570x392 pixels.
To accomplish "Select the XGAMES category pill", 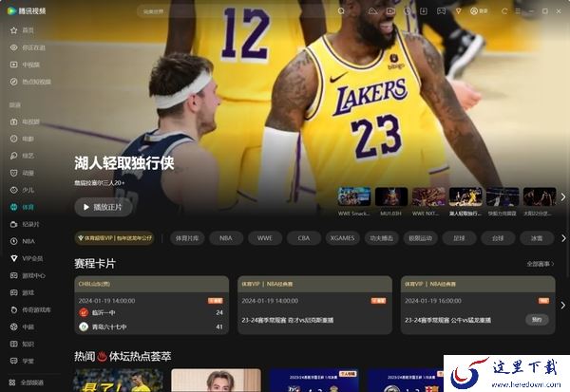I will click(342, 238).
